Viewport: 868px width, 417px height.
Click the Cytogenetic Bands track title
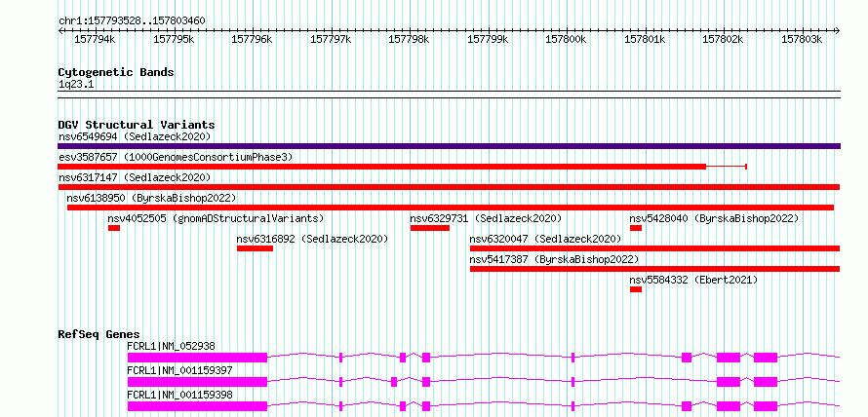tap(116, 72)
